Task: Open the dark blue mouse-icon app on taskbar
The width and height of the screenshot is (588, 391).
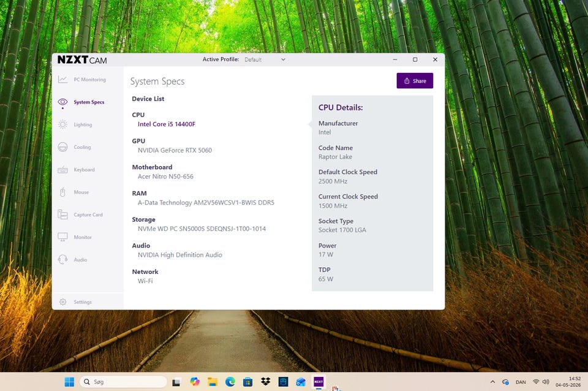Action: pos(284,382)
